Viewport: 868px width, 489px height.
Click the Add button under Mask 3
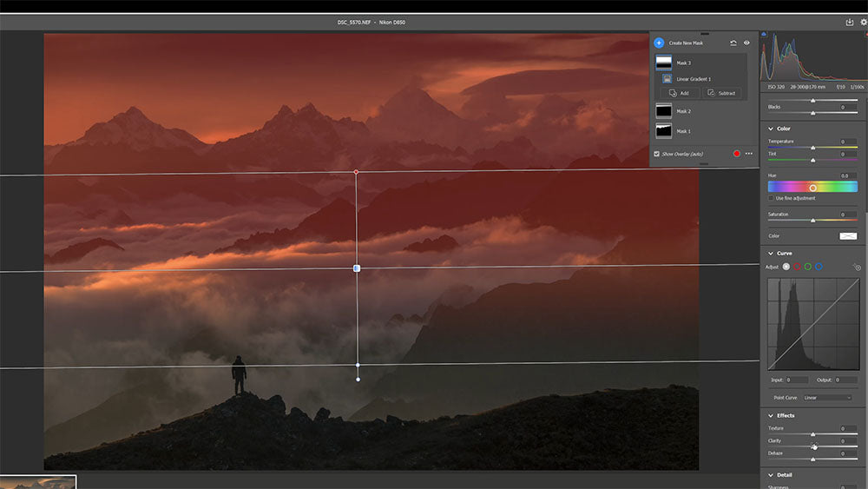679,93
